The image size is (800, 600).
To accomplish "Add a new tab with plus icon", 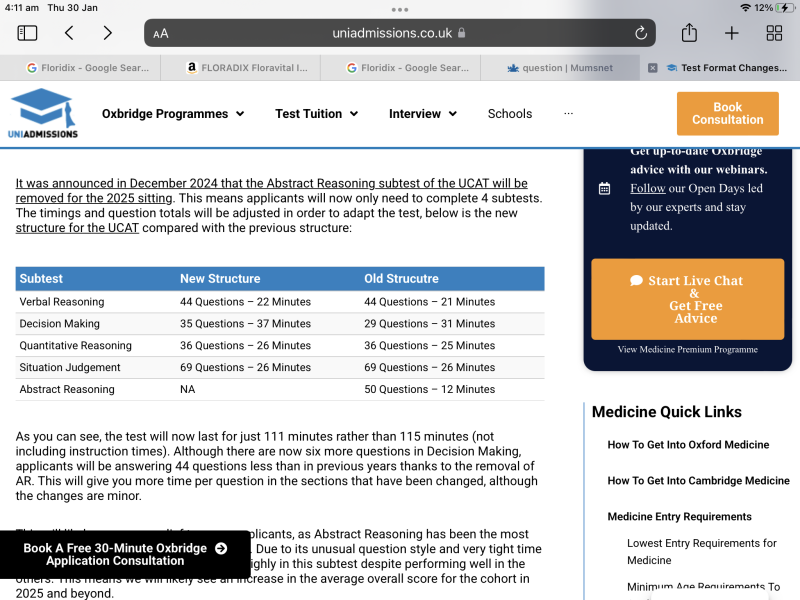I will (x=732, y=33).
